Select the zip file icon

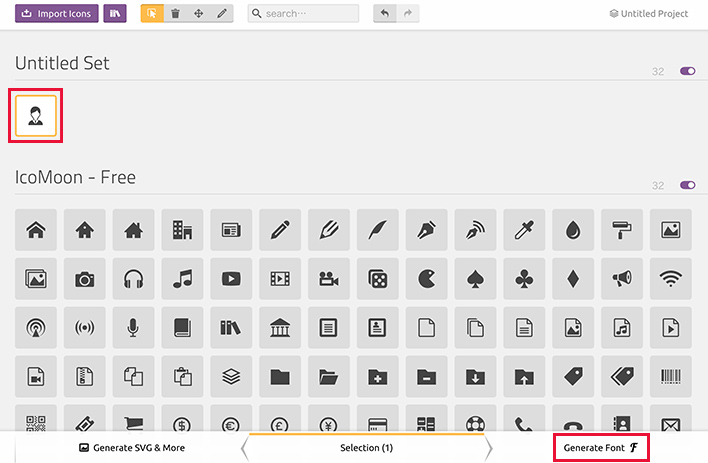click(x=84, y=376)
